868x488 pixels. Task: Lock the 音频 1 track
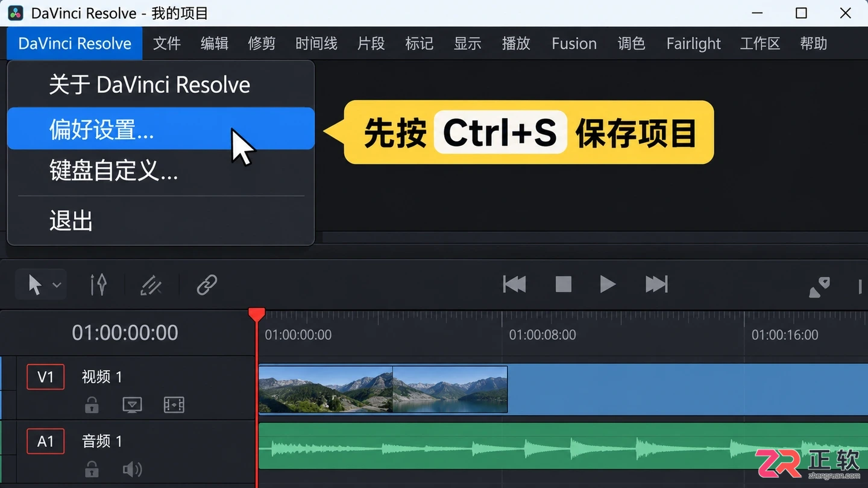point(92,469)
